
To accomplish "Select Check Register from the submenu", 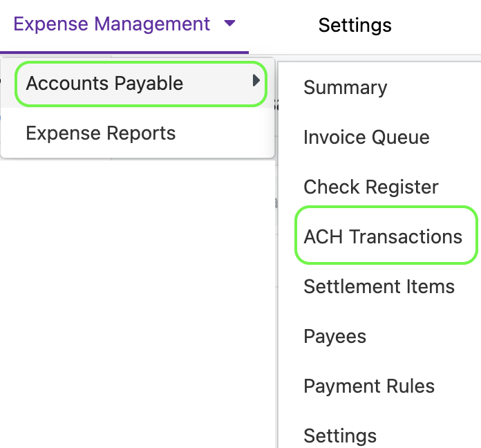I will (370, 187).
